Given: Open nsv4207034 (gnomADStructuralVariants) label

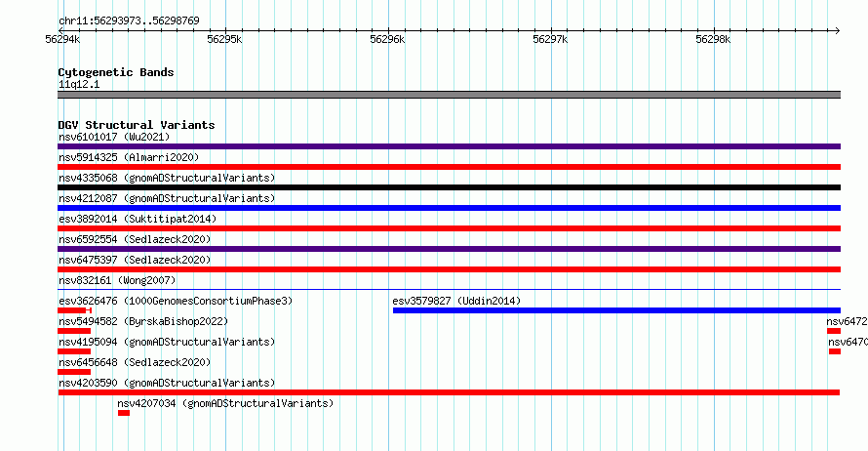Looking at the screenshot, I should (225, 403).
